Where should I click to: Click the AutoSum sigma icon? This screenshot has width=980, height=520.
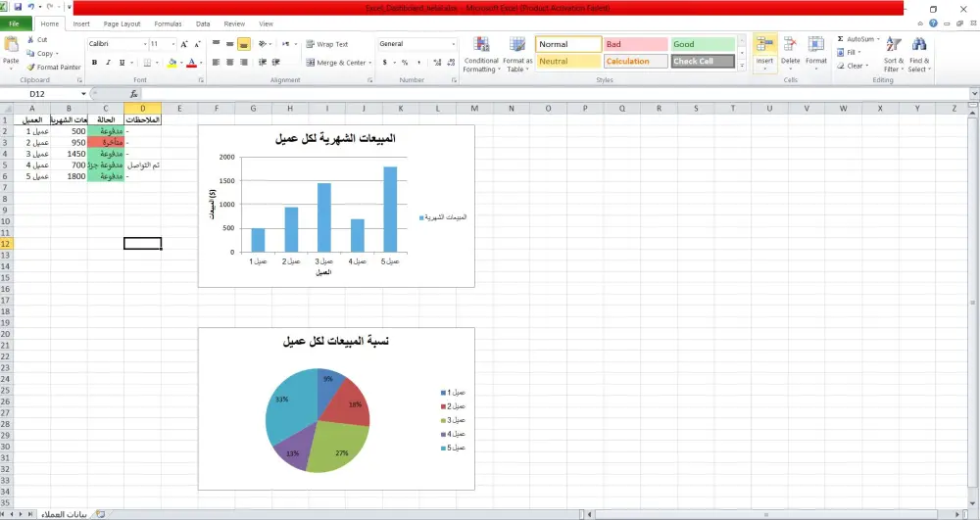click(841, 39)
